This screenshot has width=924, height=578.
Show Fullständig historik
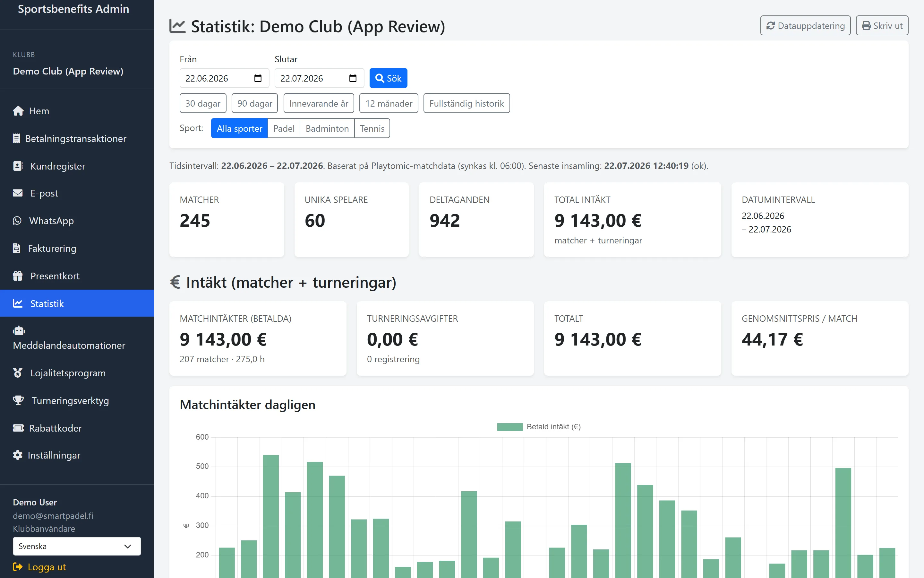tap(466, 103)
